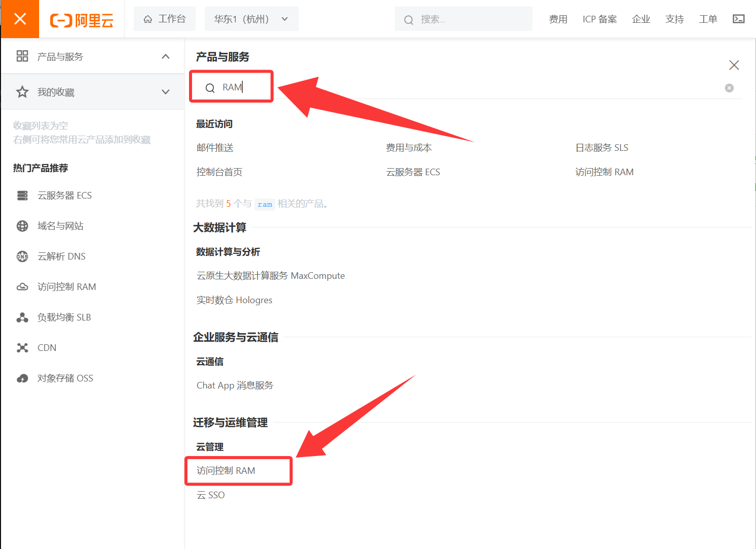This screenshot has width=756, height=549.
Task: Click the CDN icon in sidebar
Action: 22,348
